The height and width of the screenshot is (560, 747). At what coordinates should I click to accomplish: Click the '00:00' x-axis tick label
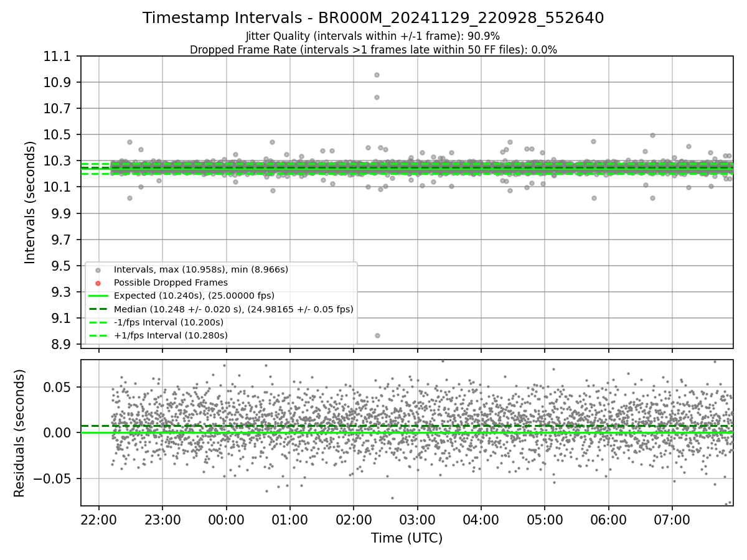pyautogui.click(x=226, y=519)
